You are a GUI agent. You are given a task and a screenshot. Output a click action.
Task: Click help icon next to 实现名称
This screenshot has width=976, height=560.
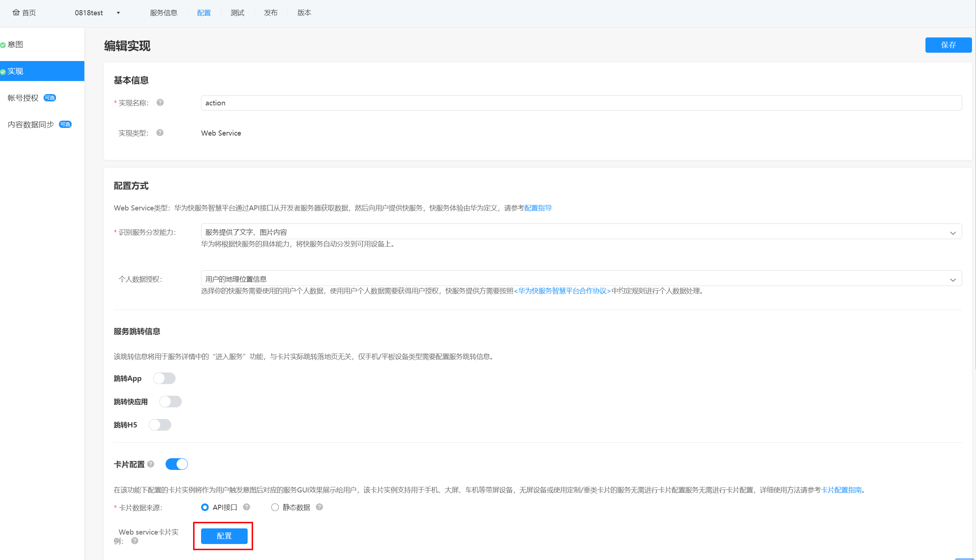160,103
